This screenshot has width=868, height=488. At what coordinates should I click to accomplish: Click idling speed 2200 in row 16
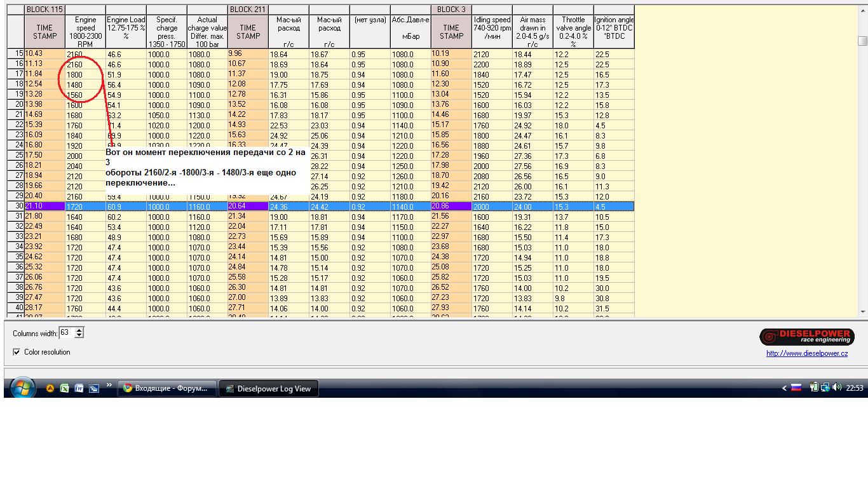pos(492,64)
